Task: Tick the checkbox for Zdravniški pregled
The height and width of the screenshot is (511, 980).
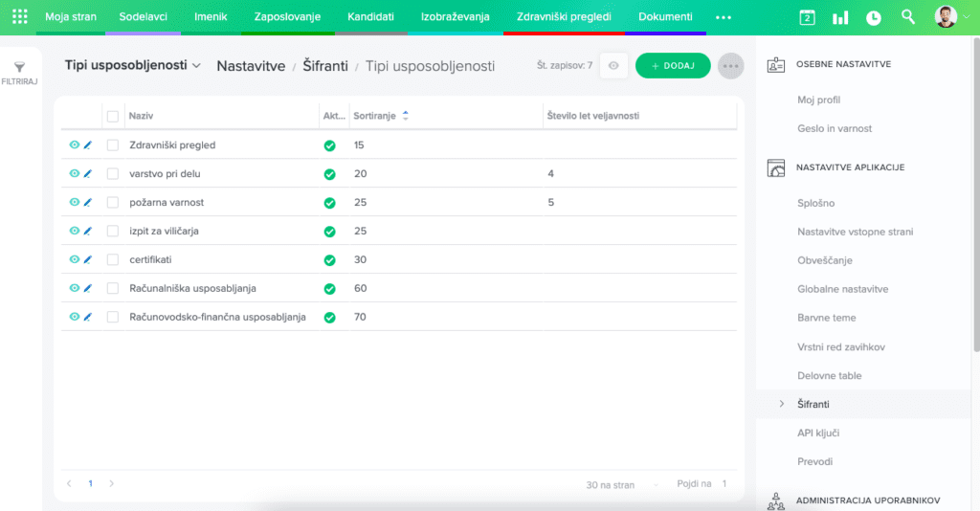Action: (113, 145)
